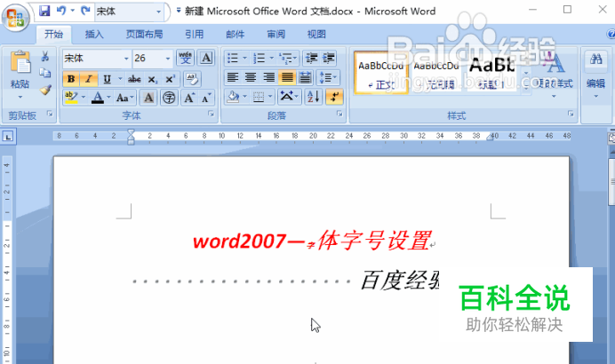Clear formatting with eraser icon
This screenshot has width=615, height=364.
pos(192,79)
